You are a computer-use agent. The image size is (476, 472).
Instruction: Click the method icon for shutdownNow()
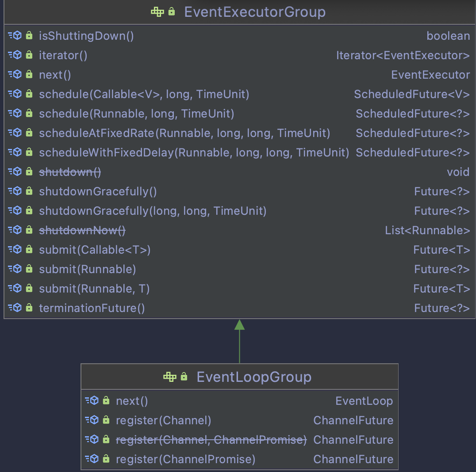pos(15,230)
